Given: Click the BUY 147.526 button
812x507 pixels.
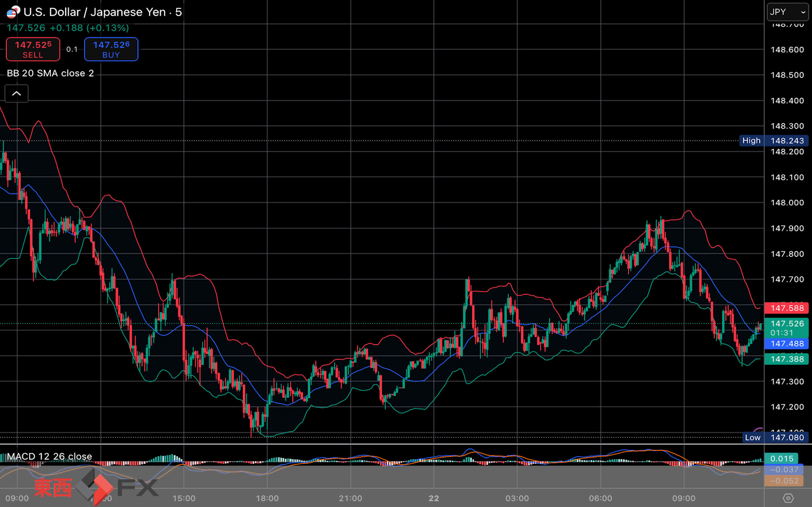Looking at the screenshot, I should tap(111, 49).
